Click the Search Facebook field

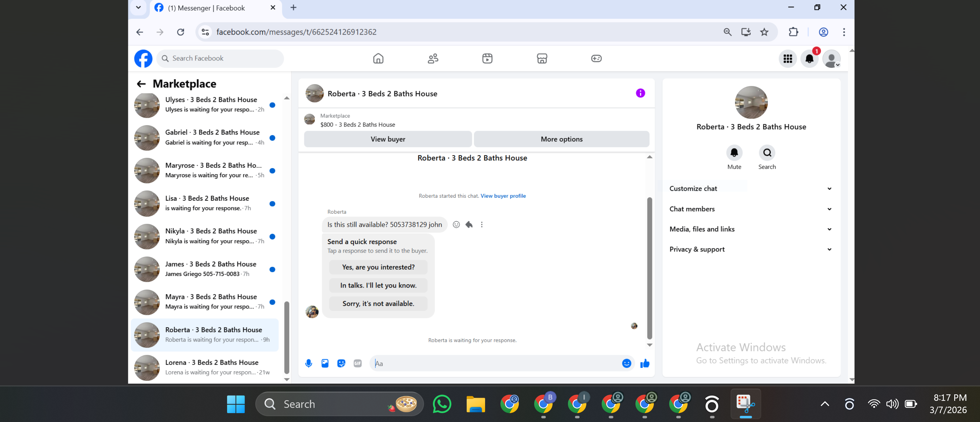coord(220,59)
